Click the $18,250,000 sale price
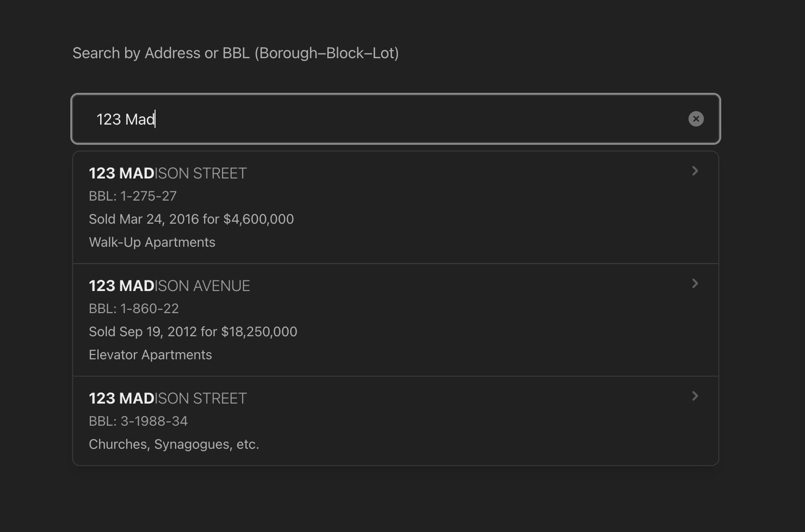This screenshot has height=532, width=805. tap(259, 332)
